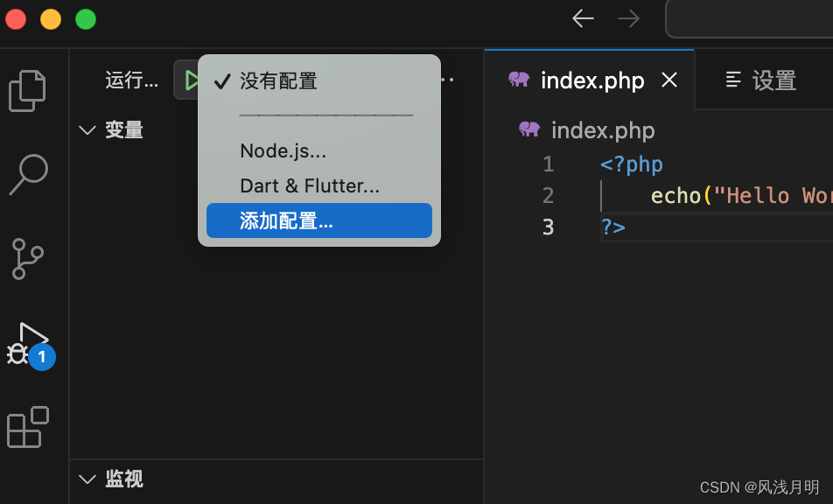
Task: Click the green Start Debugging play button
Action: click(x=192, y=79)
